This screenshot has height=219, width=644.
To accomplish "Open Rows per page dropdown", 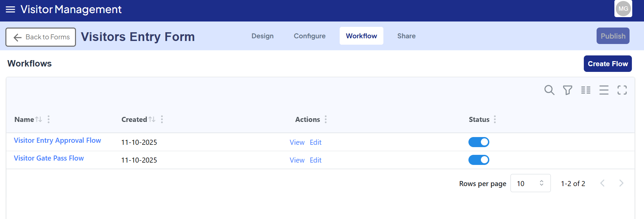I will pos(530,183).
